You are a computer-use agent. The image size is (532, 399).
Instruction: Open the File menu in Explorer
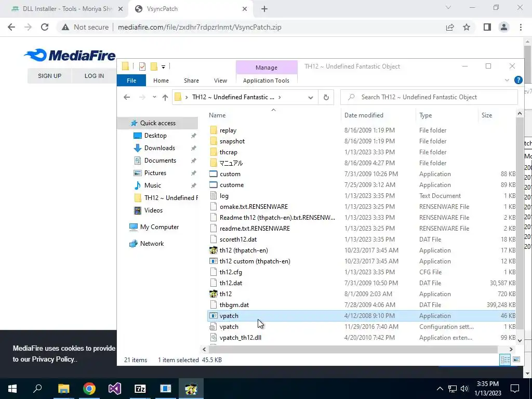(131, 81)
